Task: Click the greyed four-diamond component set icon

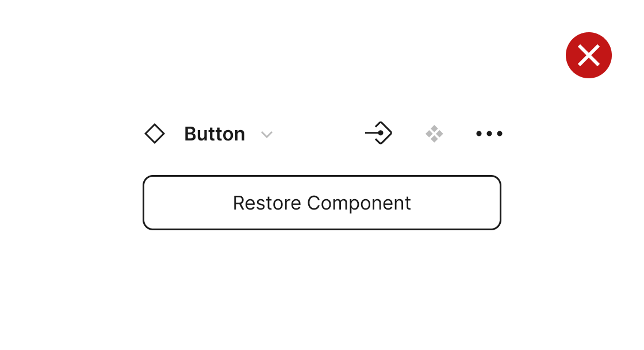Action: pyautogui.click(x=434, y=134)
